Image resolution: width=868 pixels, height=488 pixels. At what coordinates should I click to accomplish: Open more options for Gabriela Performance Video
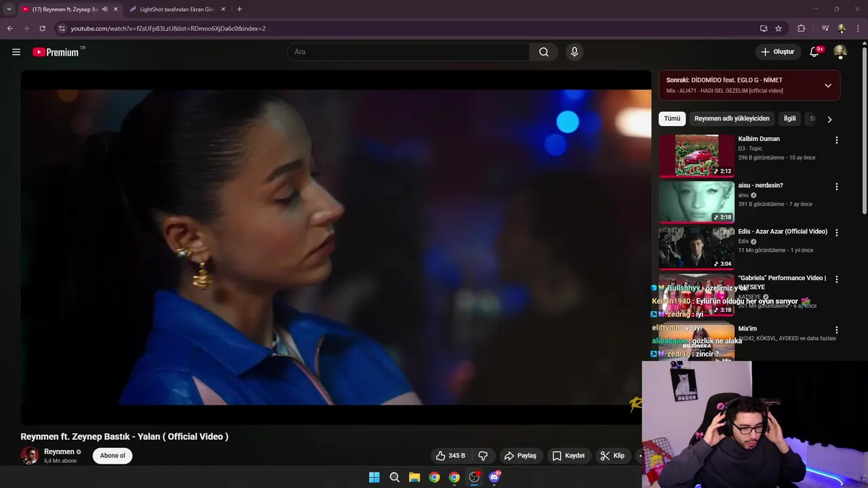(x=836, y=279)
